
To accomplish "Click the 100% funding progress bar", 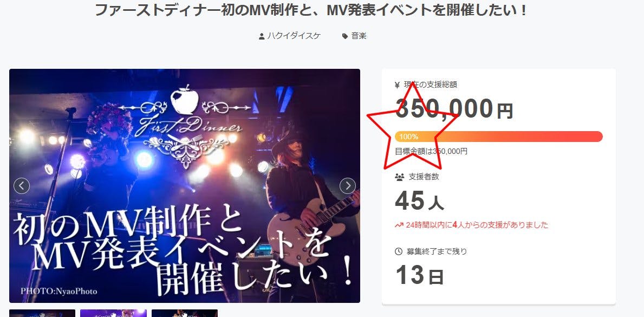I will tap(499, 137).
